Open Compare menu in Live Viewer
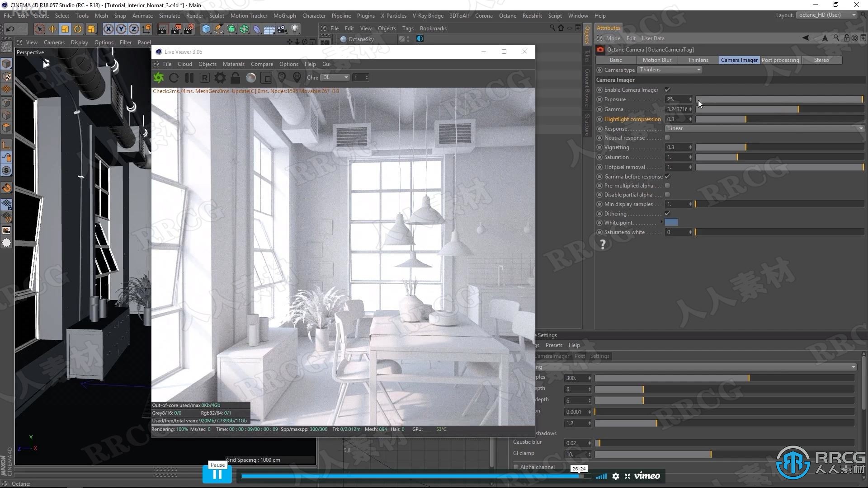The image size is (868, 488). pyautogui.click(x=262, y=64)
